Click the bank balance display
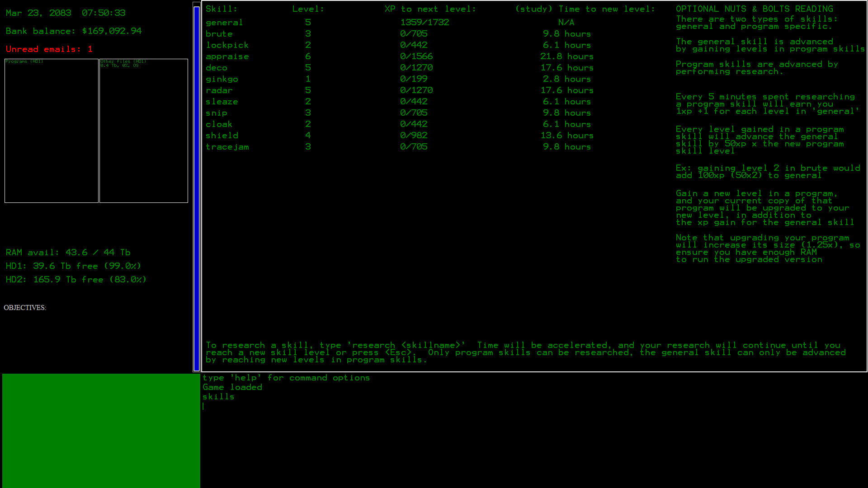Viewport: 868px width, 488px height. [73, 31]
